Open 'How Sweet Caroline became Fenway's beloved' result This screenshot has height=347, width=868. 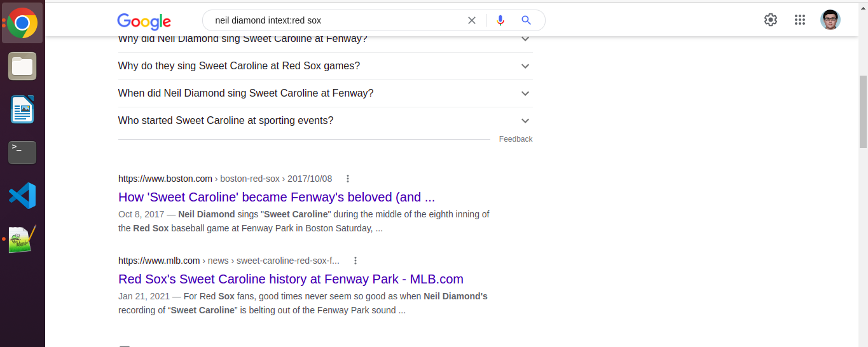277,197
